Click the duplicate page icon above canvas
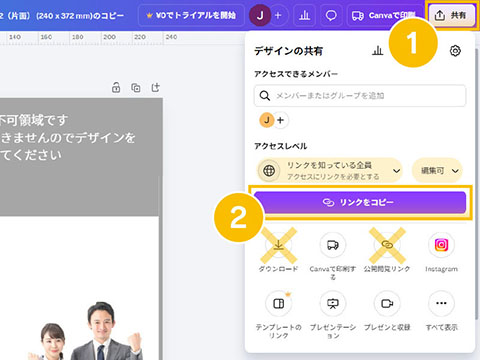480x360 pixels. pos(136,88)
